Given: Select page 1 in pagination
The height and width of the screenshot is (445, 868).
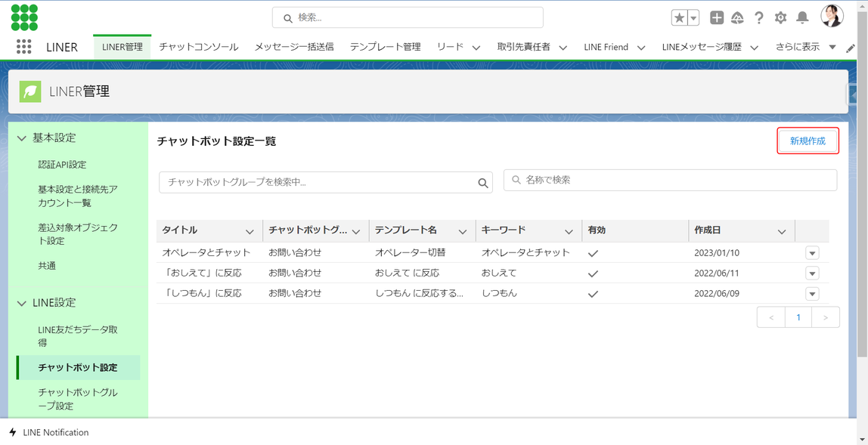Looking at the screenshot, I should pyautogui.click(x=798, y=317).
